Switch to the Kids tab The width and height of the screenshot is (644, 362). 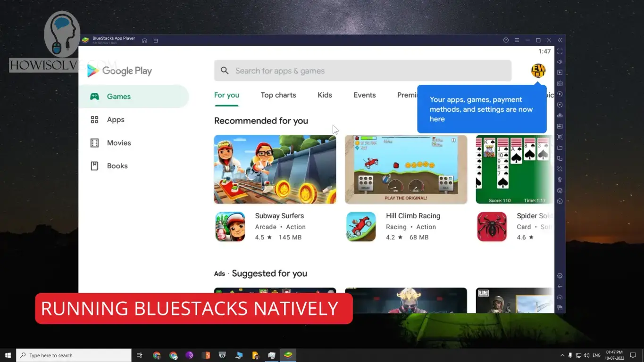(x=325, y=95)
